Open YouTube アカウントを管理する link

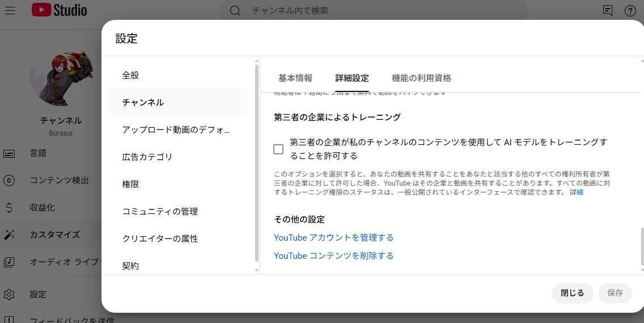333,238
